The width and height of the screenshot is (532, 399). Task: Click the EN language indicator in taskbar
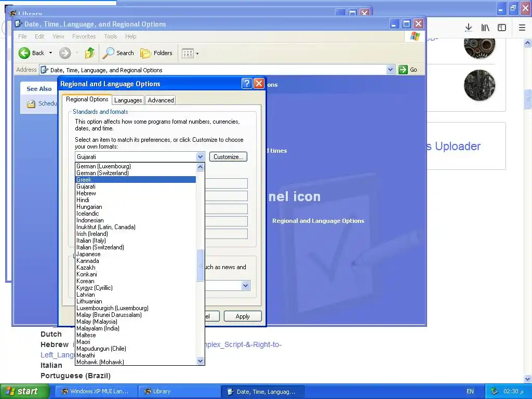[x=470, y=391]
